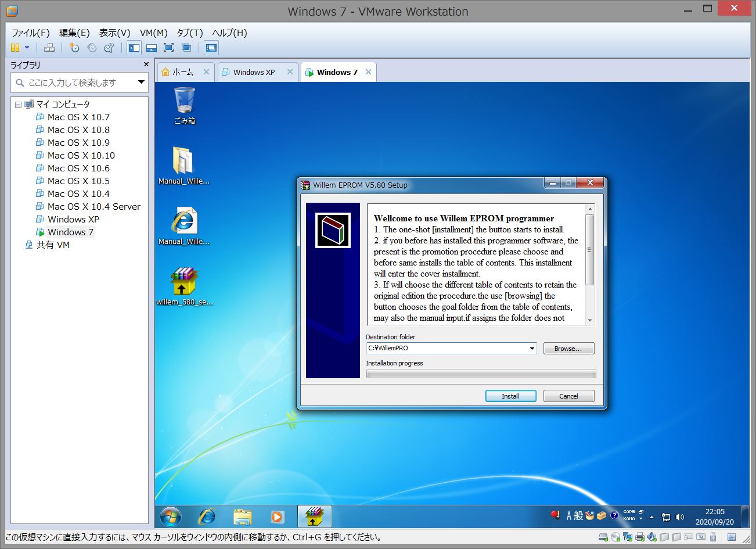Click the VMware CD/DVD status icon

615,537
